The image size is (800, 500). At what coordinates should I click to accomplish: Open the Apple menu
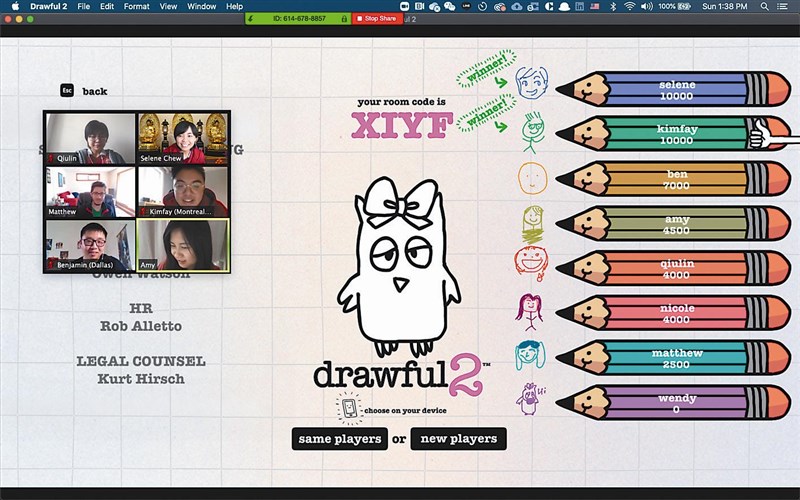(x=15, y=6)
